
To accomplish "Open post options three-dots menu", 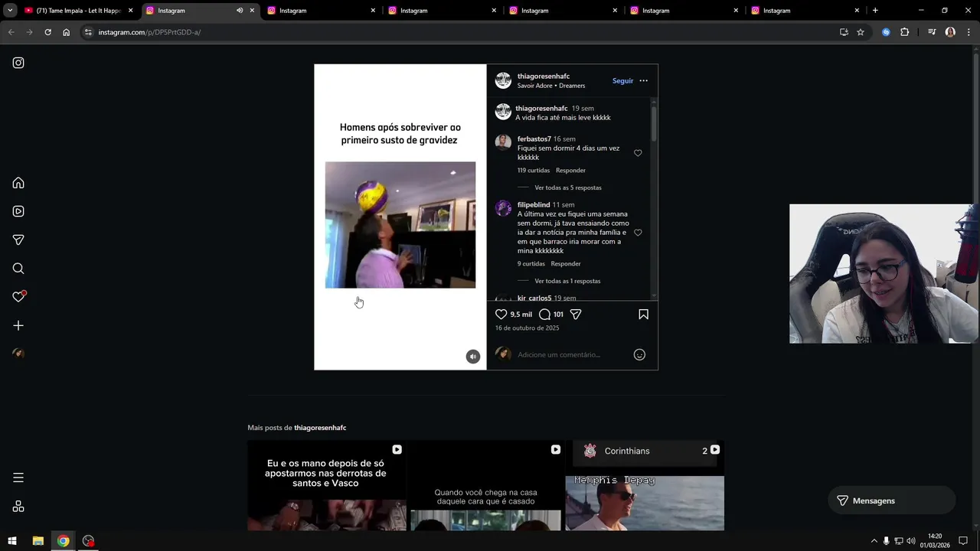I will click(643, 80).
